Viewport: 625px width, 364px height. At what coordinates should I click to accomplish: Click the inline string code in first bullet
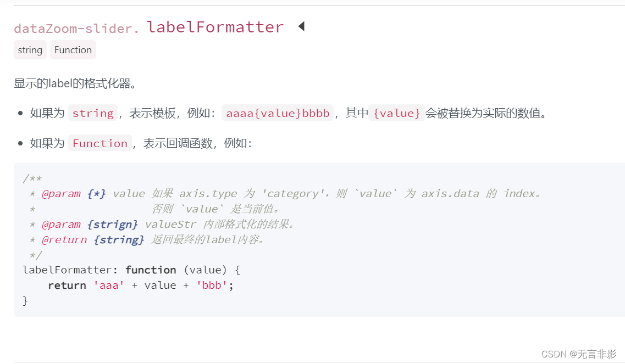pos(92,113)
